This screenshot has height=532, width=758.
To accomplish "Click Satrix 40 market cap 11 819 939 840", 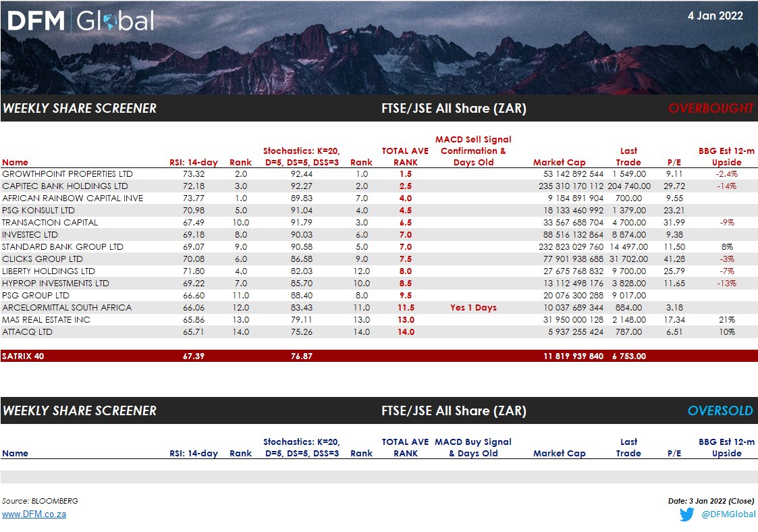I will [573, 356].
